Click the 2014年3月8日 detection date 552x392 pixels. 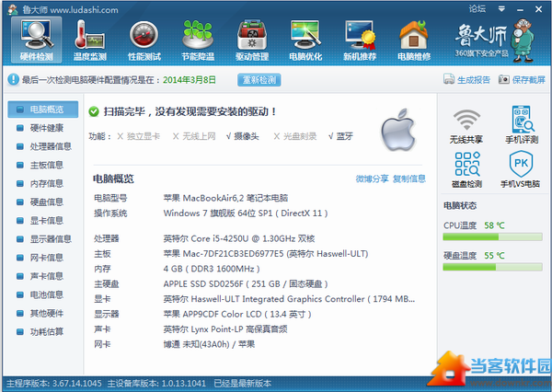190,80
